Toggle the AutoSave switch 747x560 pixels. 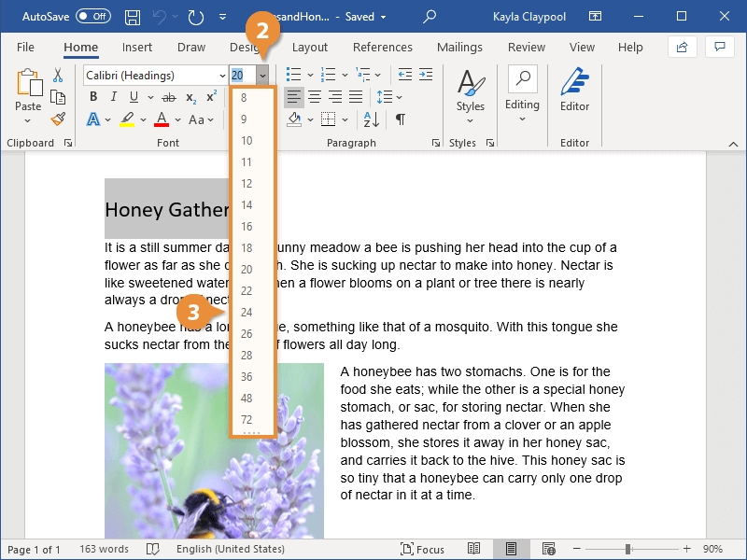point(92,17)
